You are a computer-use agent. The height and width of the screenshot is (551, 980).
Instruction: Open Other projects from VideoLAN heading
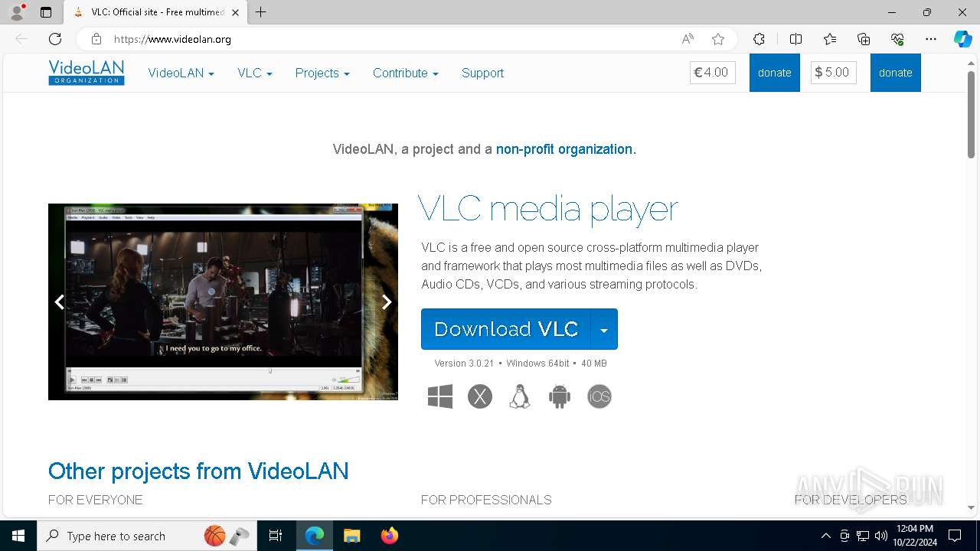click(x=198, y=471)
